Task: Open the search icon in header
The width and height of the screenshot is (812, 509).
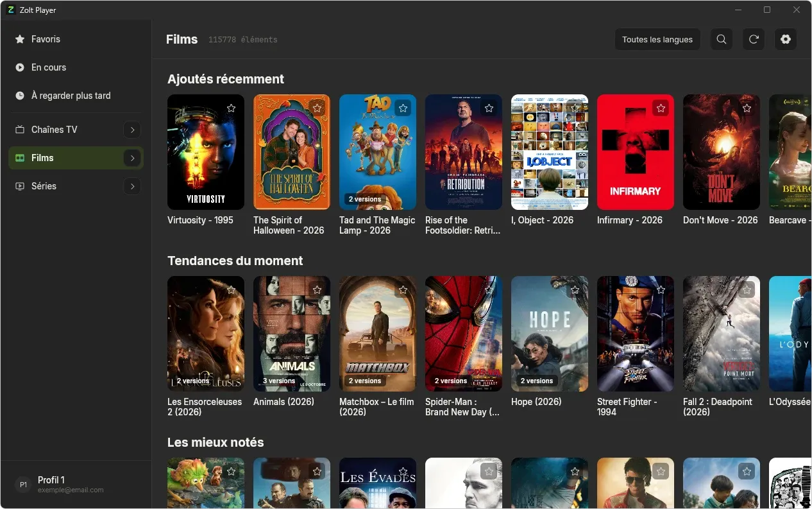Action: click(x=722, y=39)
